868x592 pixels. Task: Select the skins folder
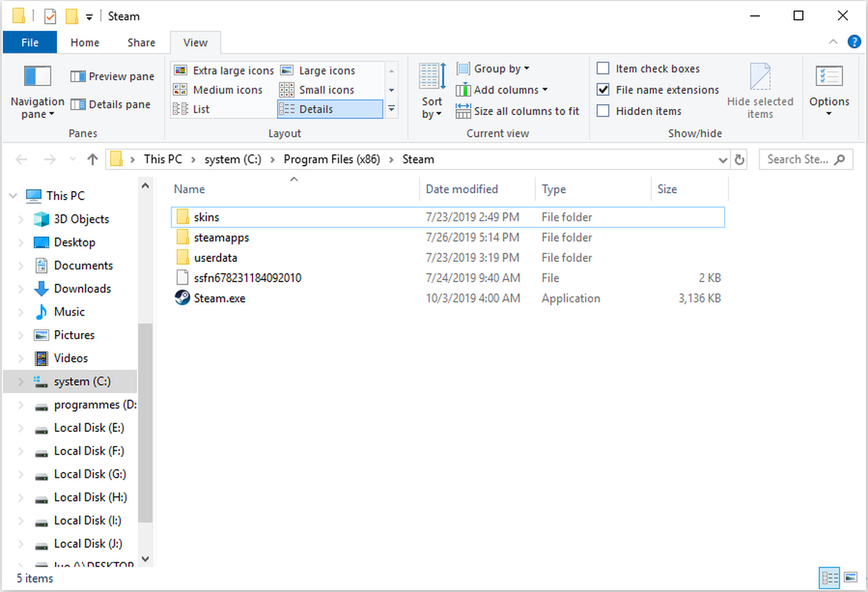pos(449,217)
